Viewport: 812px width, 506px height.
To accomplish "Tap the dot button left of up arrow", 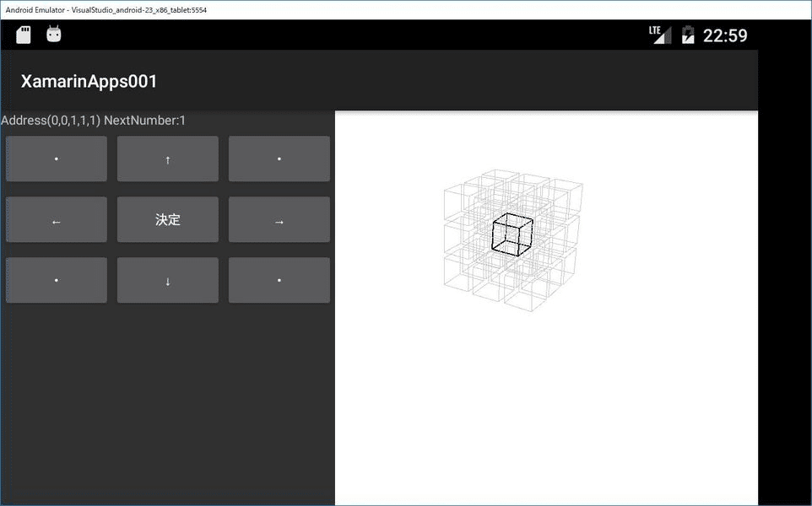I will click(57, 159).
